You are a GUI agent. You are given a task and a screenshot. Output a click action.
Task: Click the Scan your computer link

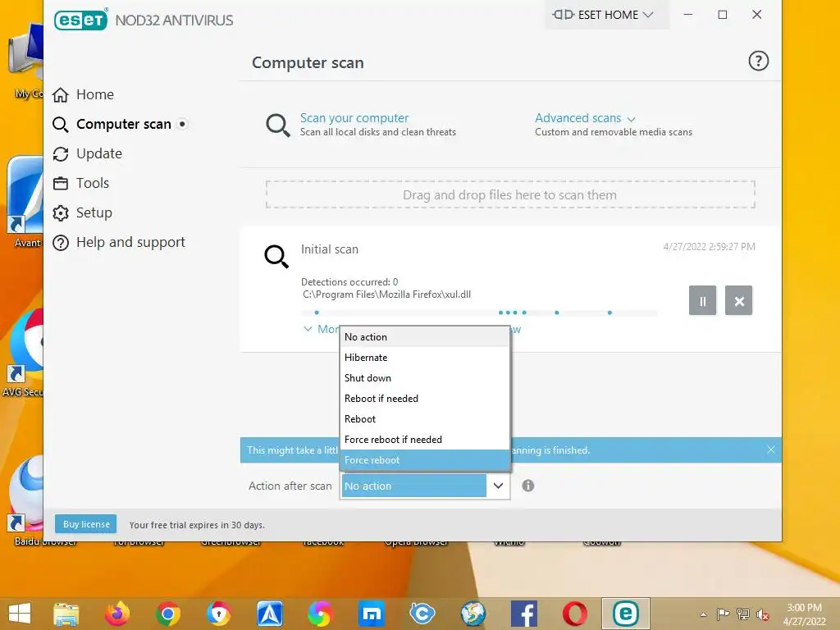tap(354, 118)
